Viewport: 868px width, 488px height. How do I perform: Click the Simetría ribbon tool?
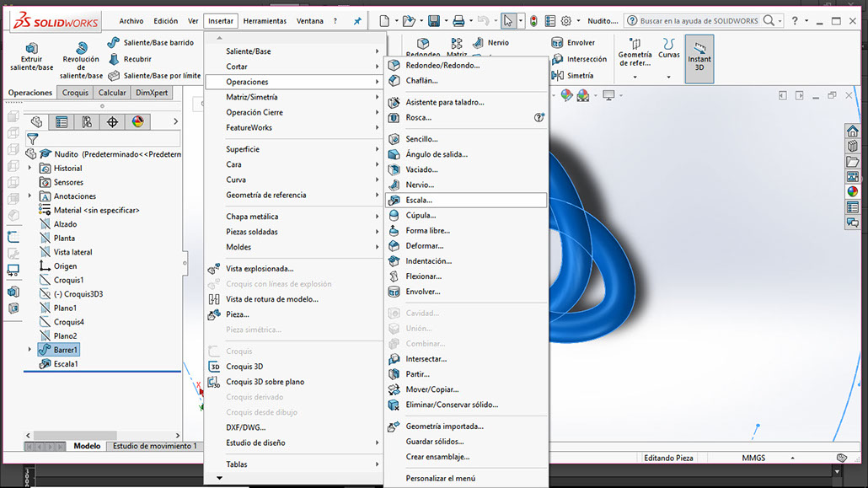(572, 75)
